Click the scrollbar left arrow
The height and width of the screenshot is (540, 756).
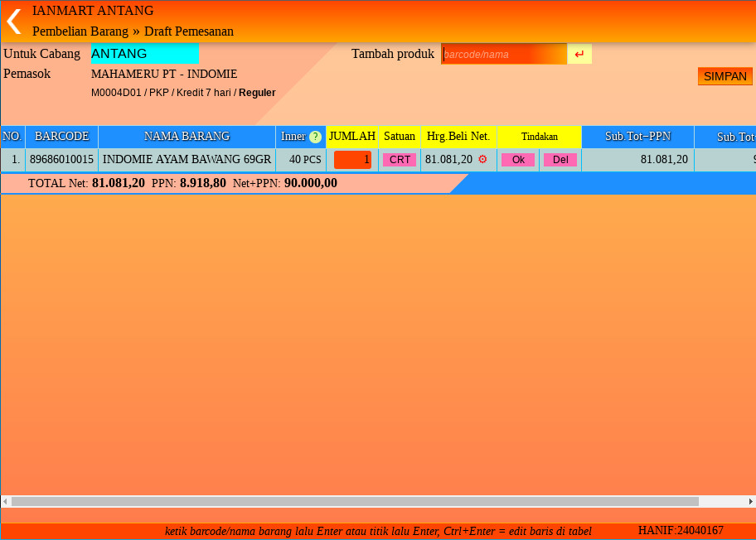pos(5,502)
